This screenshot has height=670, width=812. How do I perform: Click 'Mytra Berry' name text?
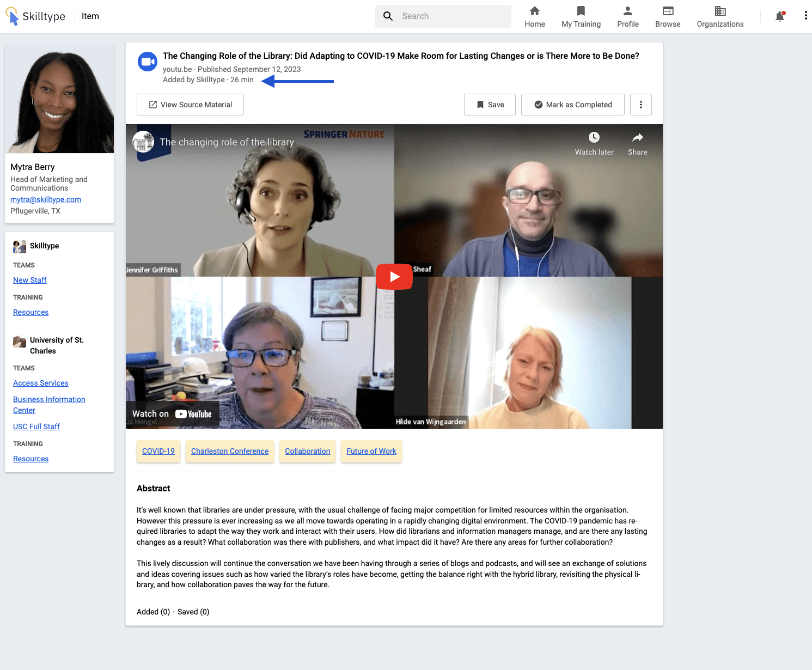33,167
